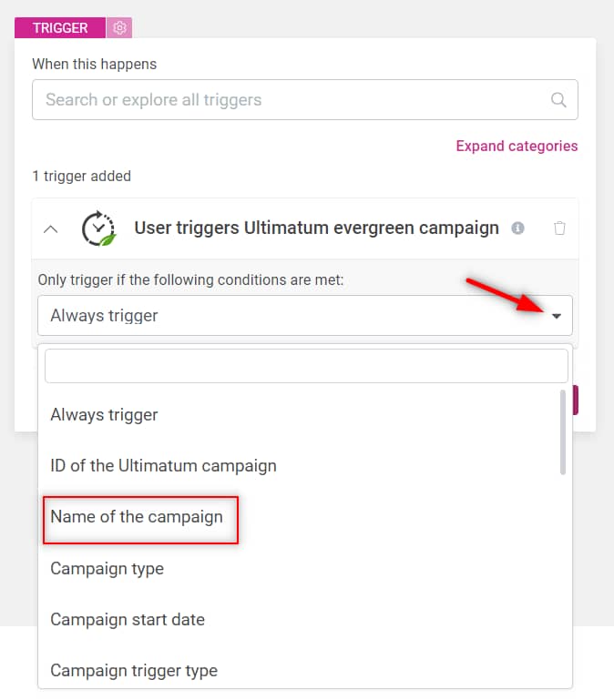The width and height of the screenshot is (614, 700).
Task: Click 'Expand categories' link
Action: tap(517, 146)
